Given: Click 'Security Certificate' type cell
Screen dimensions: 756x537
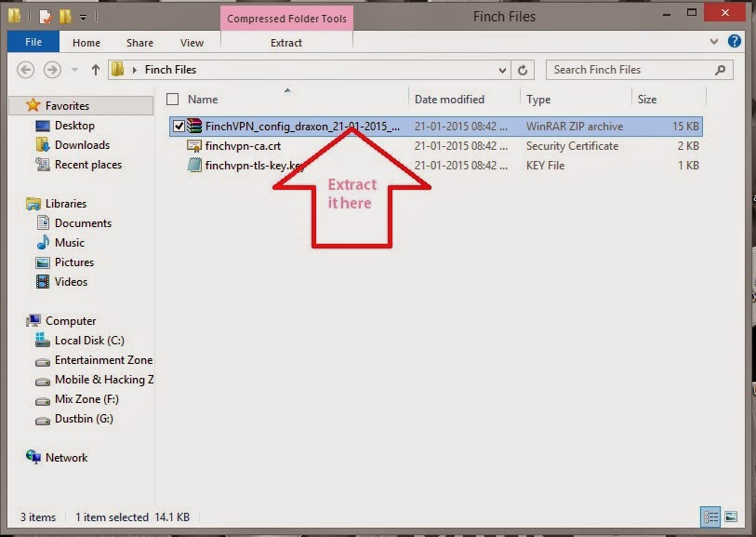Looking at the screenshot, I should click(572, 146).
